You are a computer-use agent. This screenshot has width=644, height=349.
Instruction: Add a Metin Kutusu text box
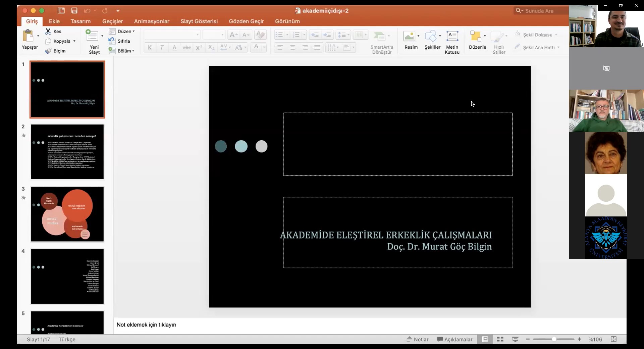point(452,36)
